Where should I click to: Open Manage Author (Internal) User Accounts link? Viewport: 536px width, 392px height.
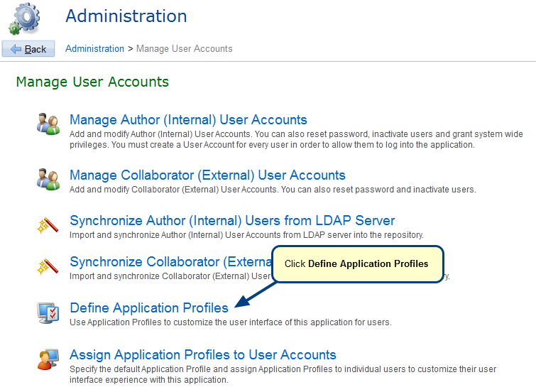[x=188, y=120]
